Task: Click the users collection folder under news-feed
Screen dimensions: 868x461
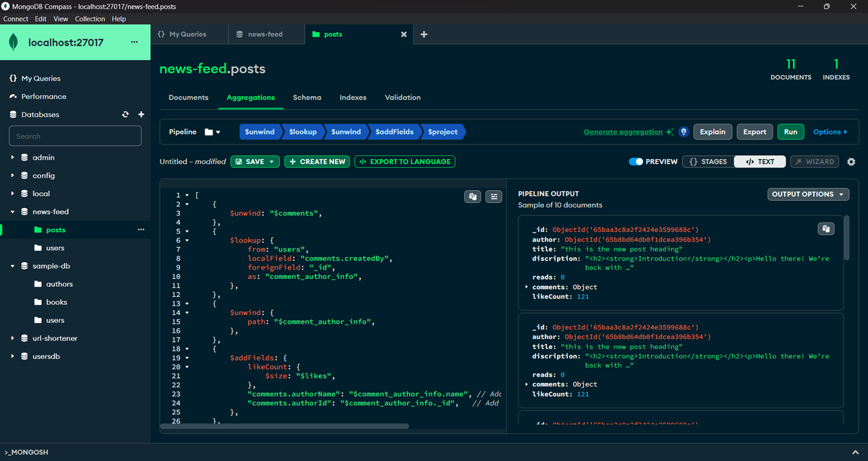Action: point(39,248)
